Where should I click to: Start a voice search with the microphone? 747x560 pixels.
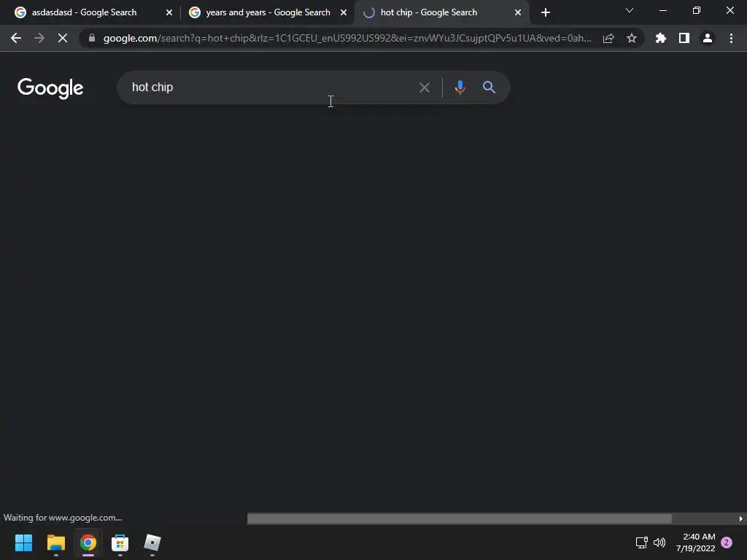tap(460, 87)
